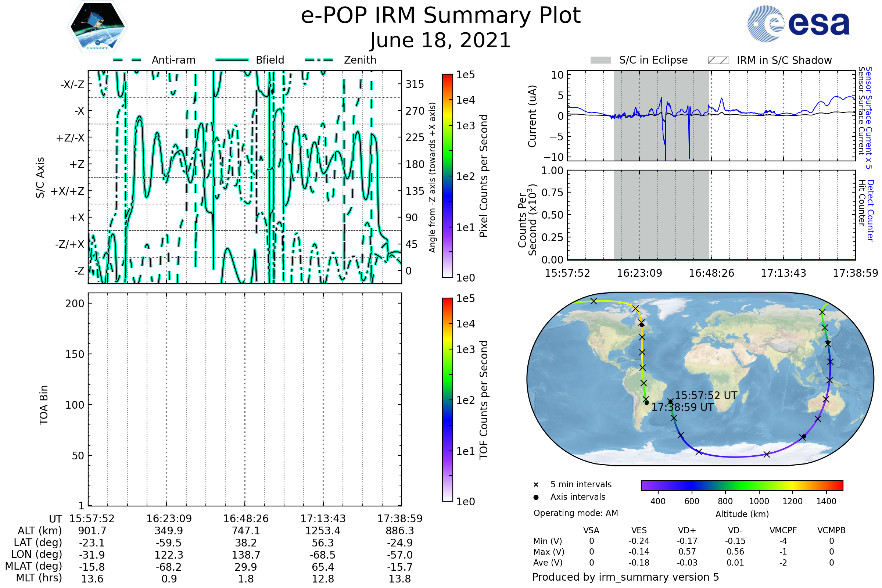The height and width of the screenshot is (588, 882).
Task: Click the Altitude (km) colorbar
Action: coord(742,485)
